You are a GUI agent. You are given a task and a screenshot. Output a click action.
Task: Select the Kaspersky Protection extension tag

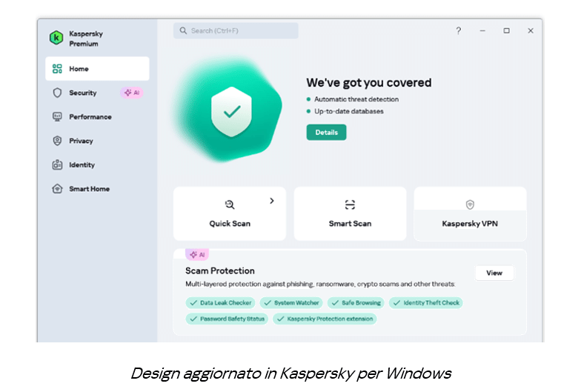(325, 319)
